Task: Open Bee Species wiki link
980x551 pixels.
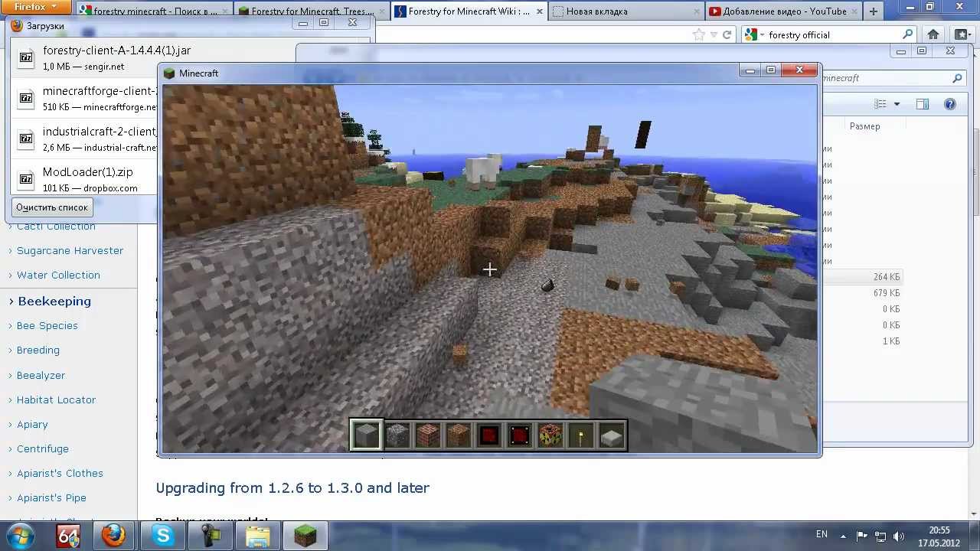Action: click(47, 325)
